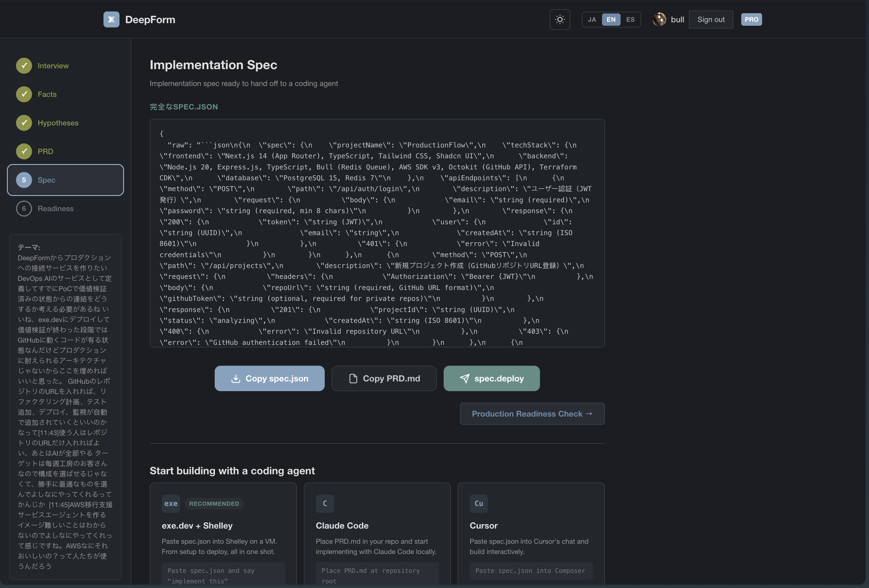The height and width of the screenshot is (588, 869).
Task: Click the PRO badge
Action: [x=751, y=19]
